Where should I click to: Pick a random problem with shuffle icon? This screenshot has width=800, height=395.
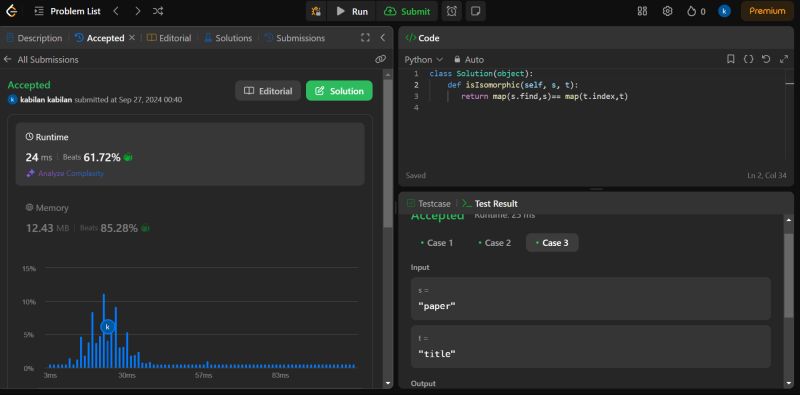tap(158, 11)
